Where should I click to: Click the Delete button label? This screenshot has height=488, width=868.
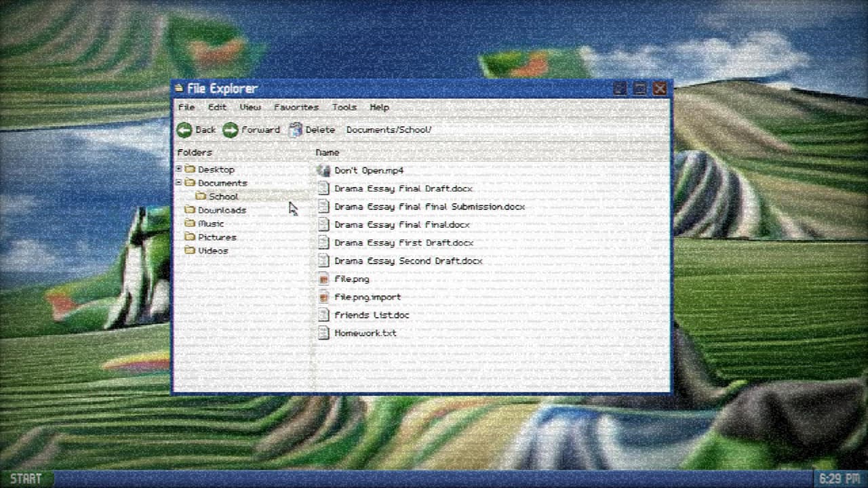(320, 130)
